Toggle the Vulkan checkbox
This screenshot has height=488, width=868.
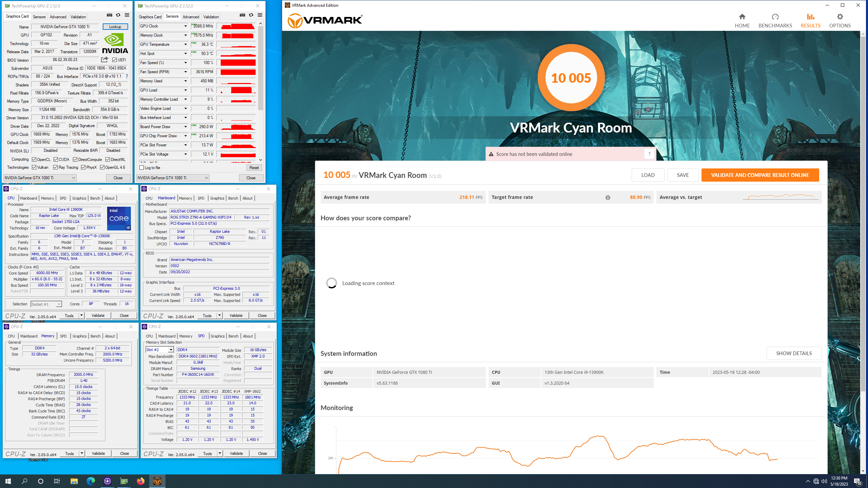(x=34, y=167)
